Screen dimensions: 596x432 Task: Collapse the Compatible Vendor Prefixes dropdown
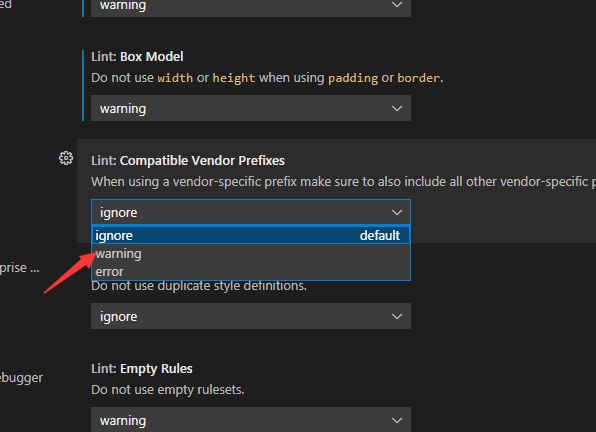[x=251, y=212]
